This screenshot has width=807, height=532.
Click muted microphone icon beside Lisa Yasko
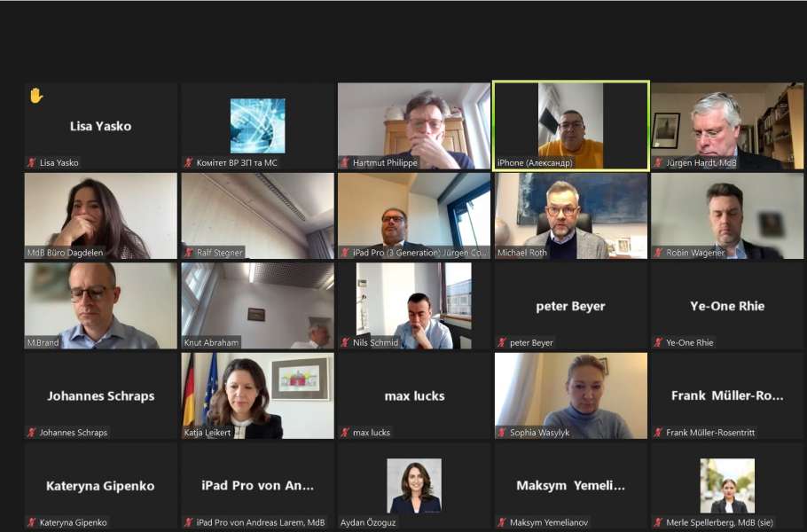tap(32, 162)
